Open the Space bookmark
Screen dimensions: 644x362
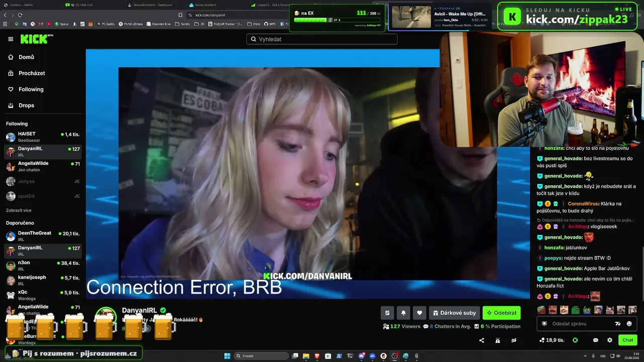[x=61, y=24]
